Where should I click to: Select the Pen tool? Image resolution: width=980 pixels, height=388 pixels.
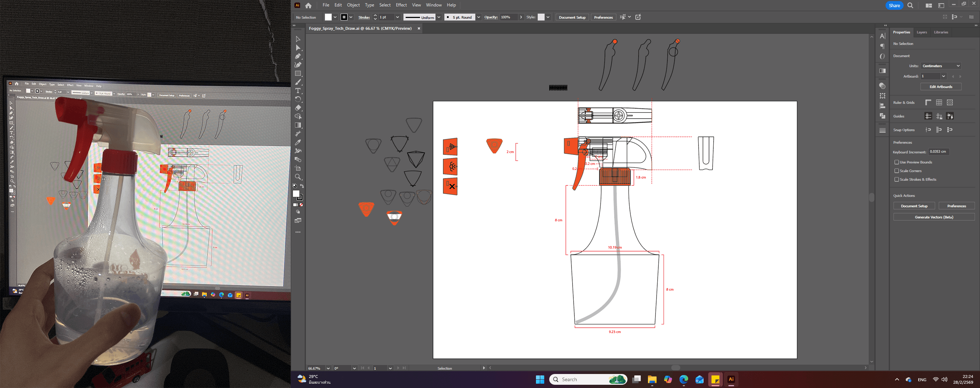(x=298, y=56)
